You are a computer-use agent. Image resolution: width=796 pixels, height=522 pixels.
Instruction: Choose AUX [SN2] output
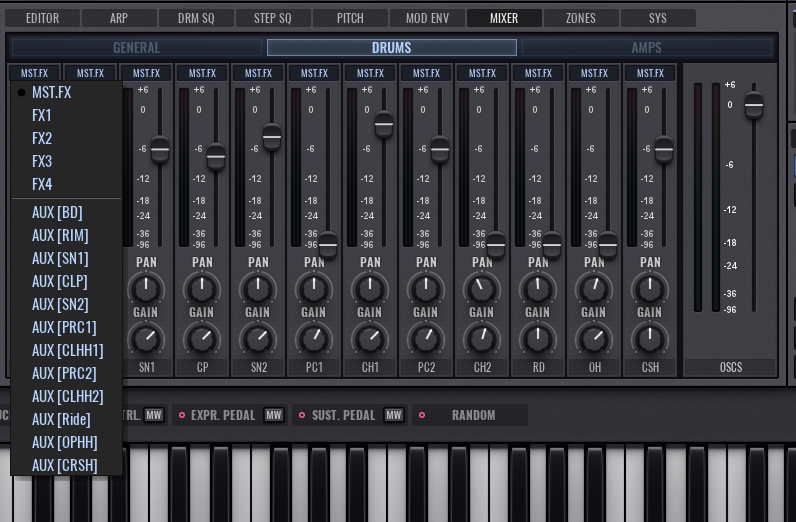[67, 304]
